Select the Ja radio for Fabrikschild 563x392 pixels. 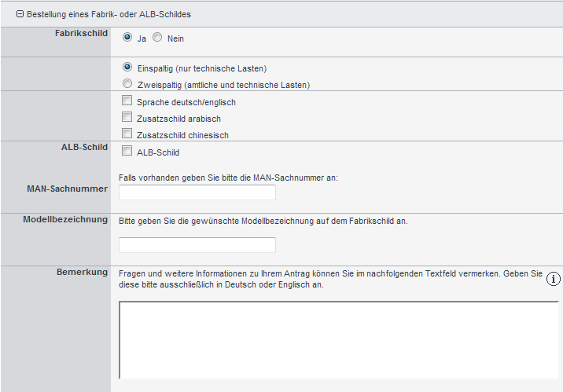click(x=127, y=37)
